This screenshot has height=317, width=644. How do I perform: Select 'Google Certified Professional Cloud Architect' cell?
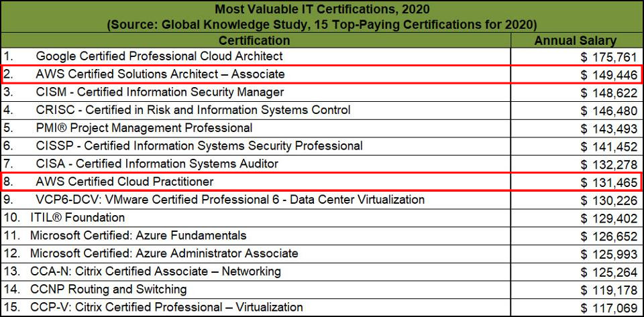[x=256, y=56]
